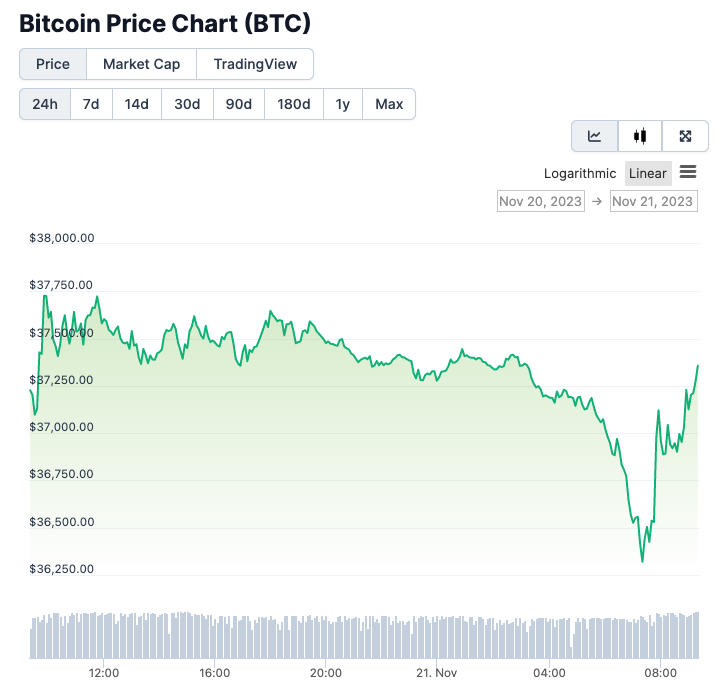The image size is (727, 689).
Task: Enable Logarithmic scale
Action: [x=580, y=173]
